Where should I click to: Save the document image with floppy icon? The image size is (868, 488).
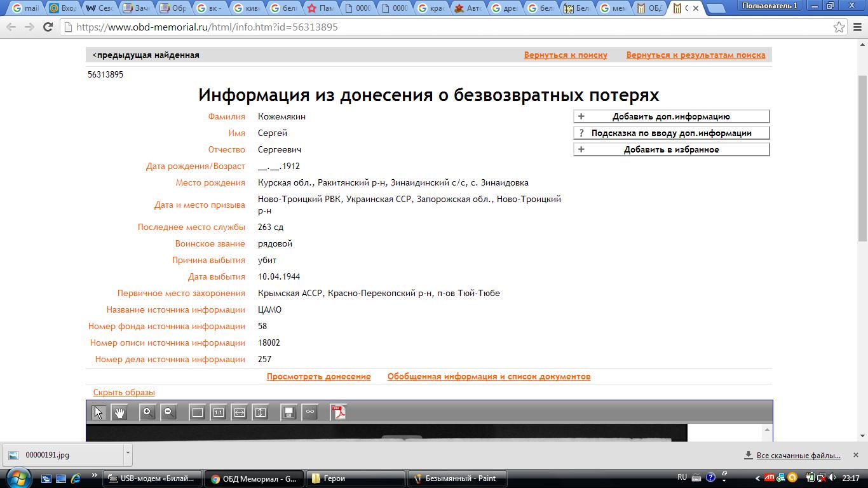(288, 412)
